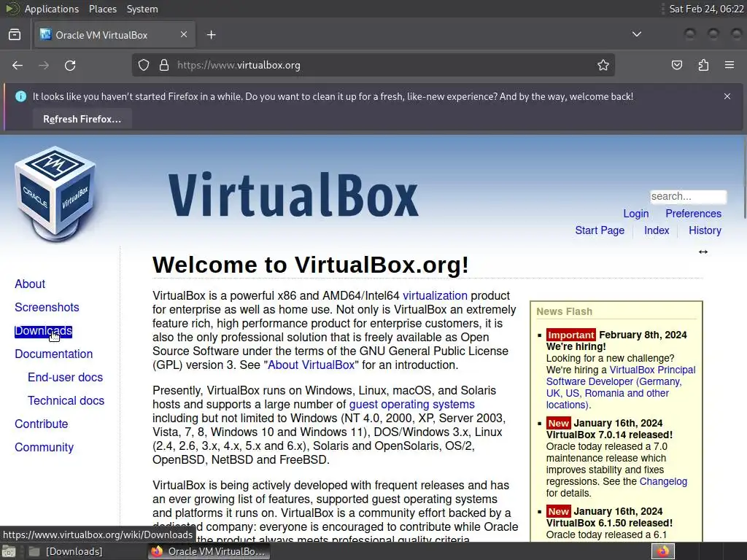
Task: Click the forward navigation arrow
Action: click(44, 65)
